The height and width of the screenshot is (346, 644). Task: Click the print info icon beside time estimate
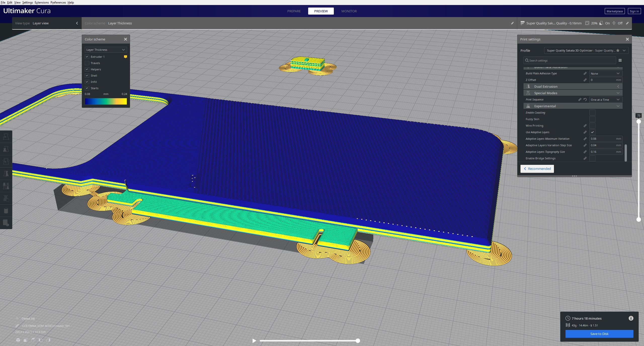[631, 318]
